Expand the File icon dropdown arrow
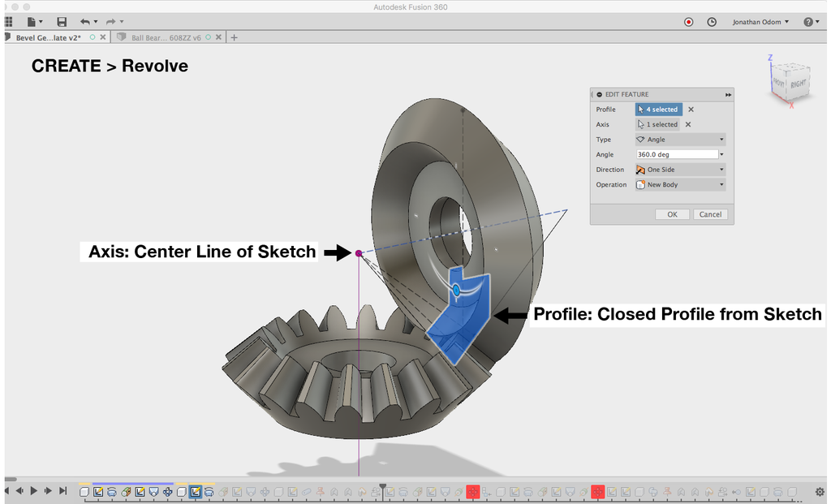 (x=41, y=22)
